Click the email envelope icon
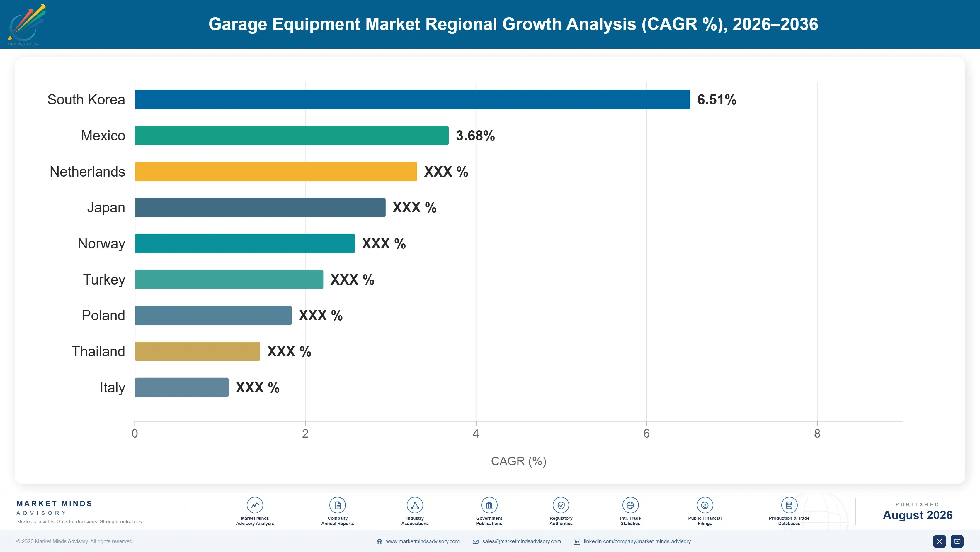The height and width of the screenshot is (552, 980). click(x=476, y=542)
